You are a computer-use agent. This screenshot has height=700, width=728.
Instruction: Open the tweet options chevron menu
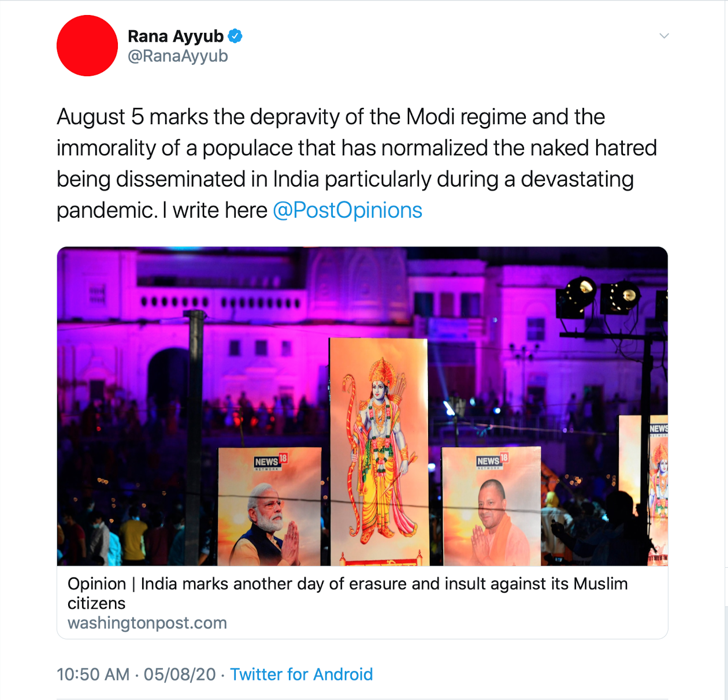coord(664,36)
